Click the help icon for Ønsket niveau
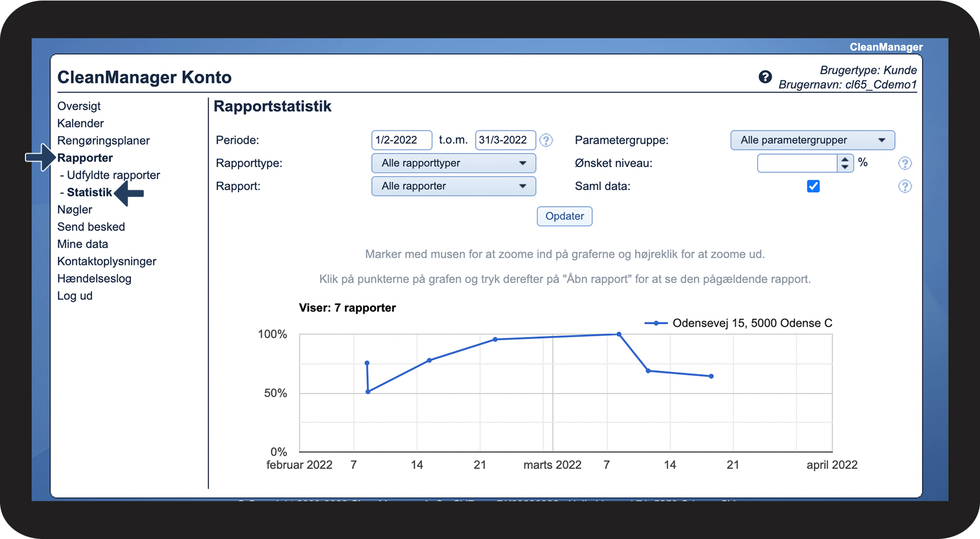This screenshot has height=539, width=980. click(x=905, y=163)
